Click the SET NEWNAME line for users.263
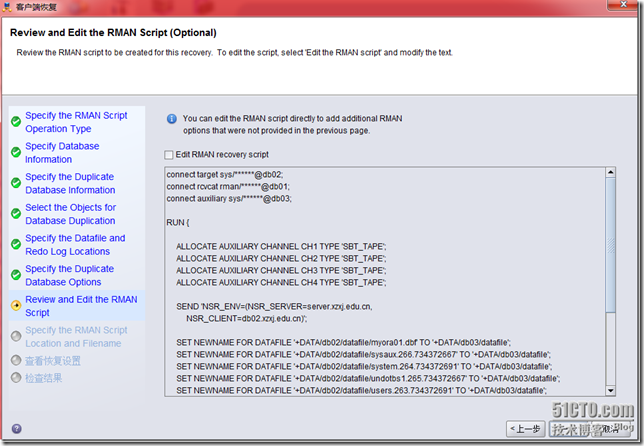The image size is (644, 446). click(x=361, y=391)
